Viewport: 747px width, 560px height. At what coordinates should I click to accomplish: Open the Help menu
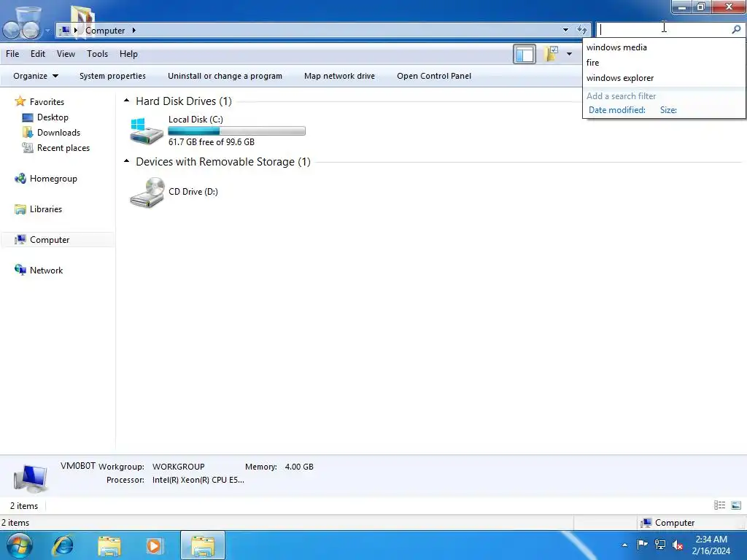pyautogui.click(x=128, y=54)
